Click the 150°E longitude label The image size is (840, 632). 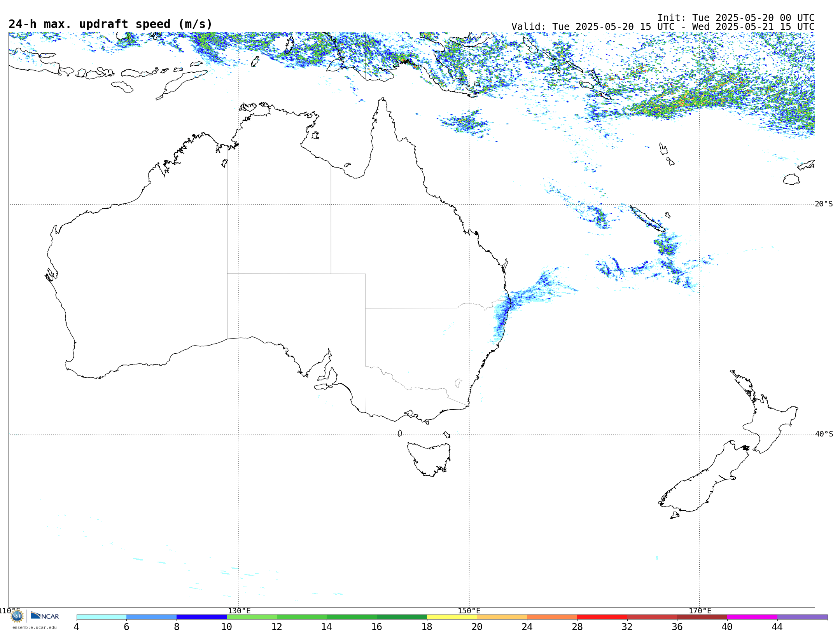tap(469, 611)
